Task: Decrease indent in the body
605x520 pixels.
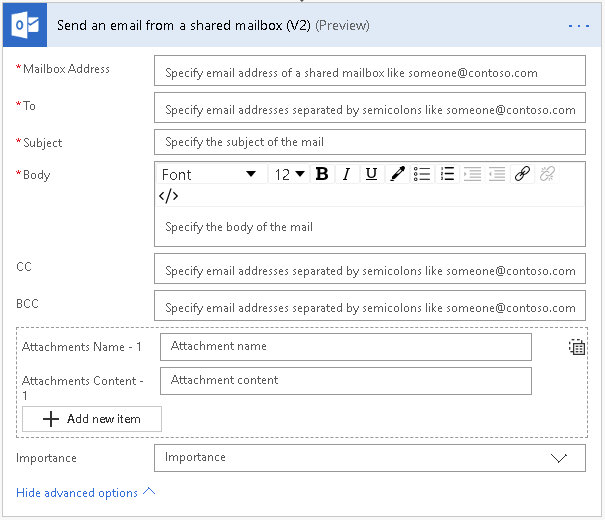Action: (x=497, y=174)
